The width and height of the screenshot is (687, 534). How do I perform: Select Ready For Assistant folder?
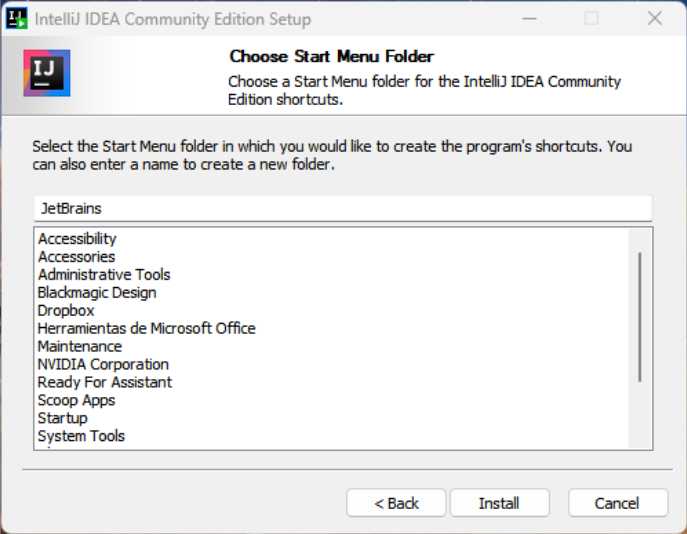[104, 383]
